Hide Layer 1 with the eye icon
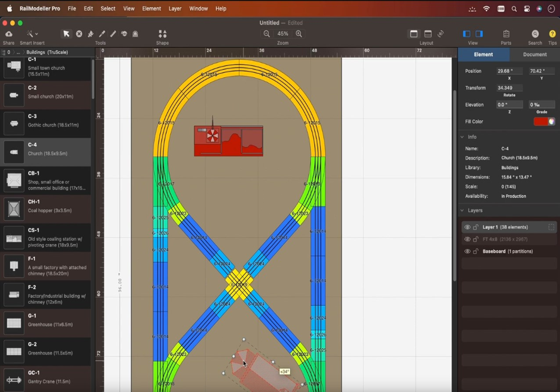Image resolution: width=560 pixels, height=392 pixels. (x=467, y=227)
